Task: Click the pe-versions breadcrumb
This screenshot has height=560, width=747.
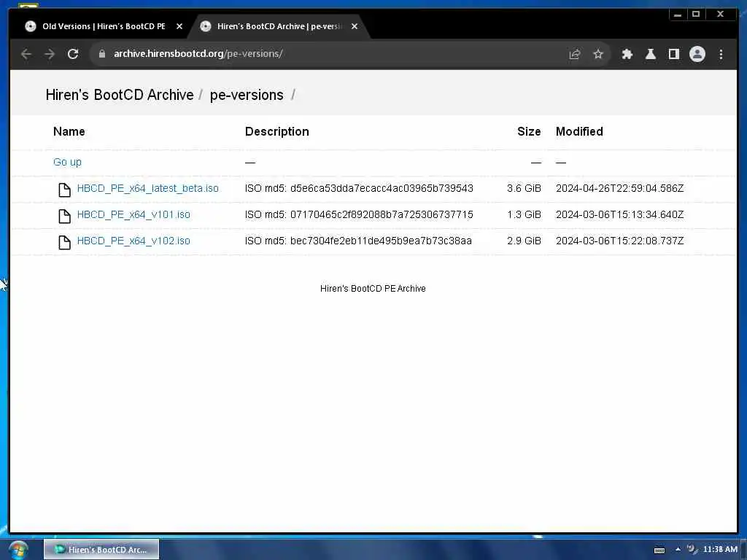Action: pyautogui.click(x=247, y=96)
